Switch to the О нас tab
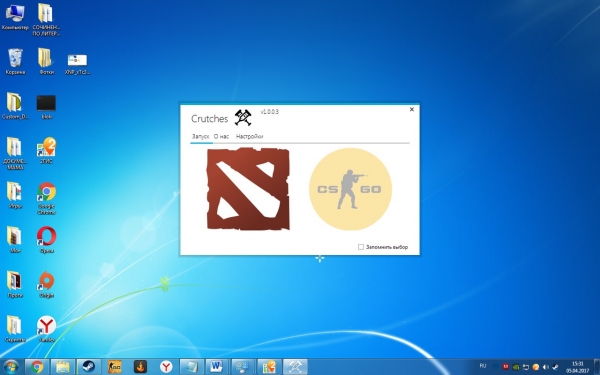The image size is (600, 375). point(221,136)
